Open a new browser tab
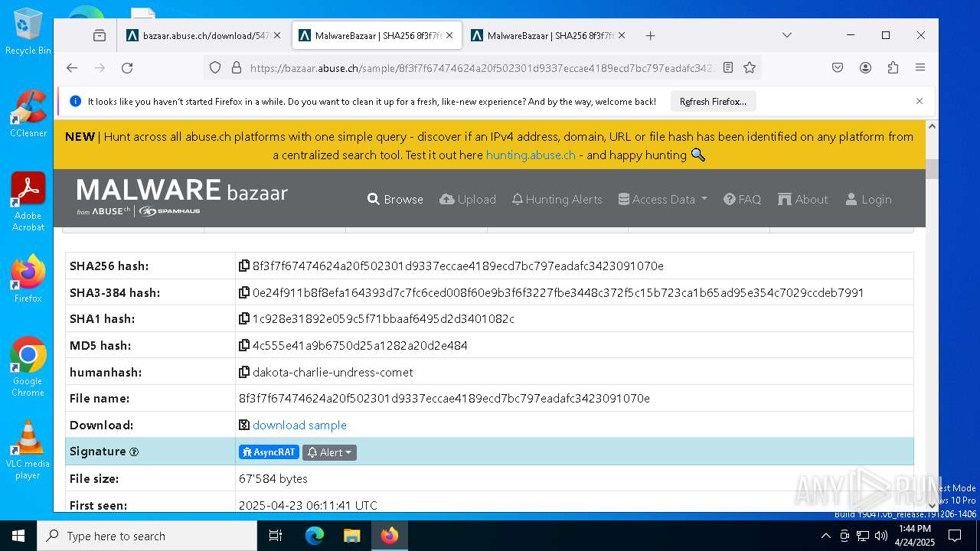The height and width of the screenshot is (551, 980). pyautogui.click(x=650, y=35)
